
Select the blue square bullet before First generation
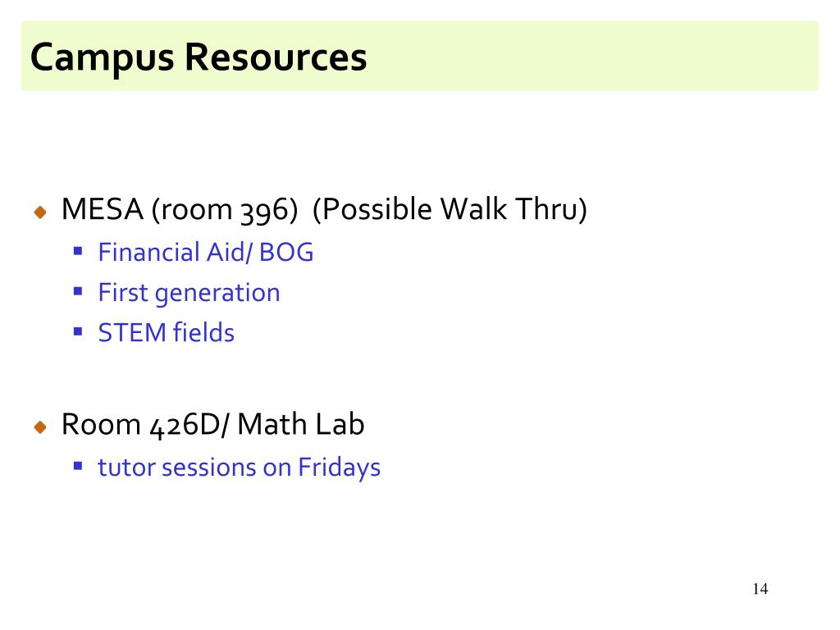pos(78,291)
